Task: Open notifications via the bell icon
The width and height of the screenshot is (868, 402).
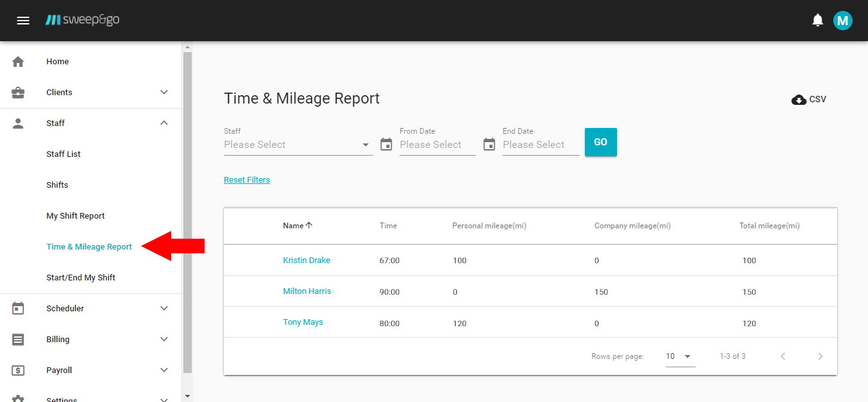Action: point(817,20)
